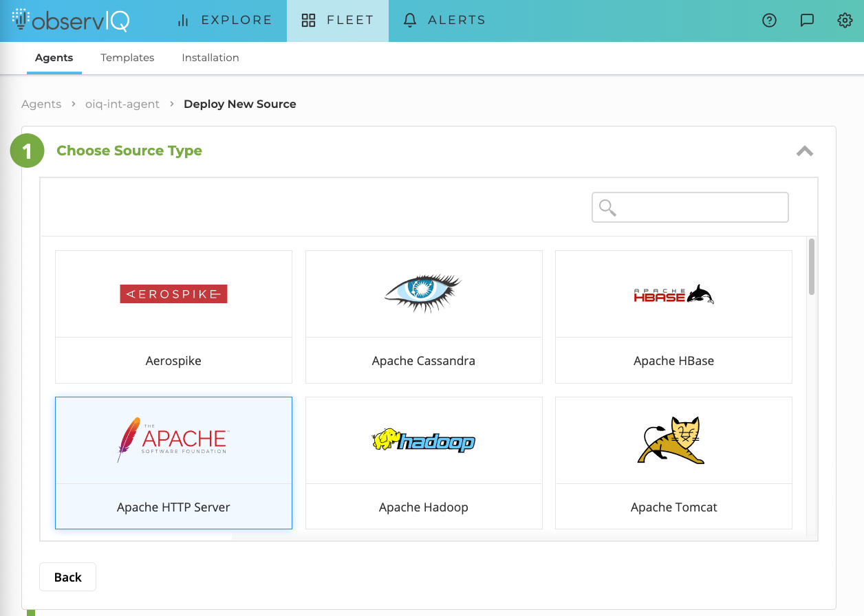Image resolution: width=864 pixels, height=616 pixels.
Task: Click the source search field
Action: point(690,207)
